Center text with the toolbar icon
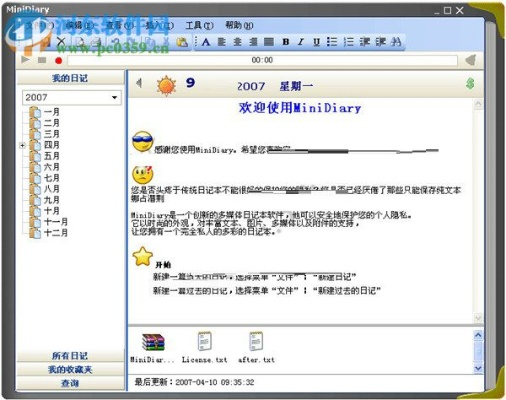 click(x=237, y=42)
